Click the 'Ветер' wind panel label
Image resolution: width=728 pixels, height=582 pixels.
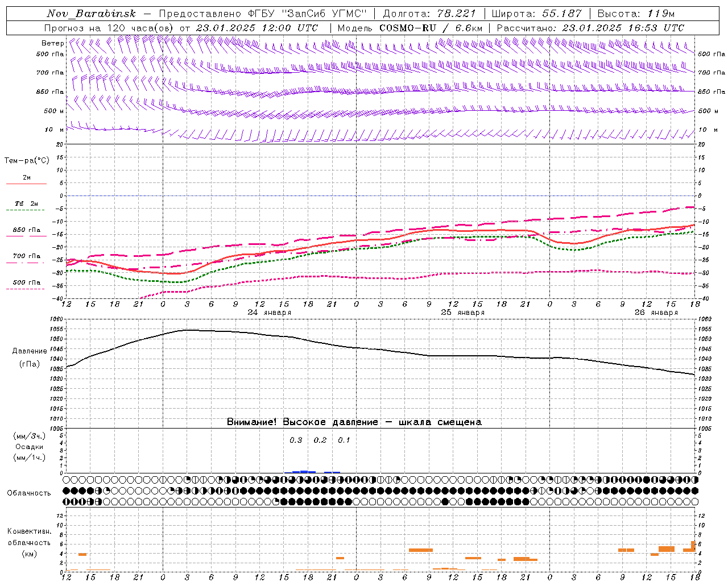tap(52, 43)
